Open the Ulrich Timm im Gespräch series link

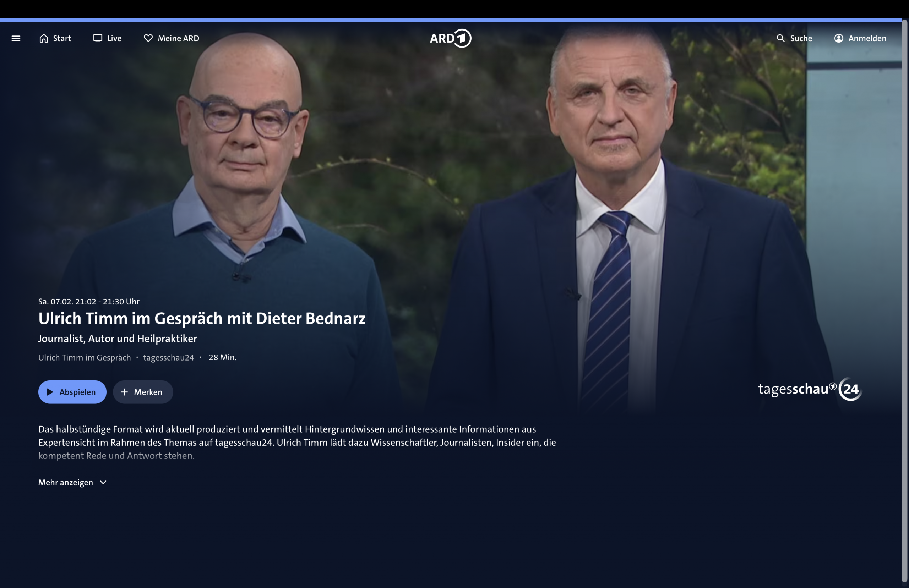click(x=85, y=357)
